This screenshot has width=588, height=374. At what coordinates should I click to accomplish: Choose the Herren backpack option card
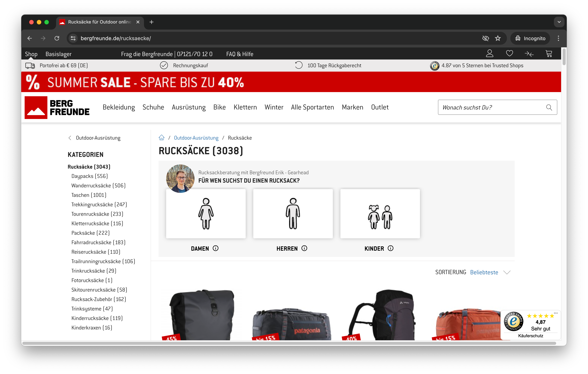pos(293,214)
